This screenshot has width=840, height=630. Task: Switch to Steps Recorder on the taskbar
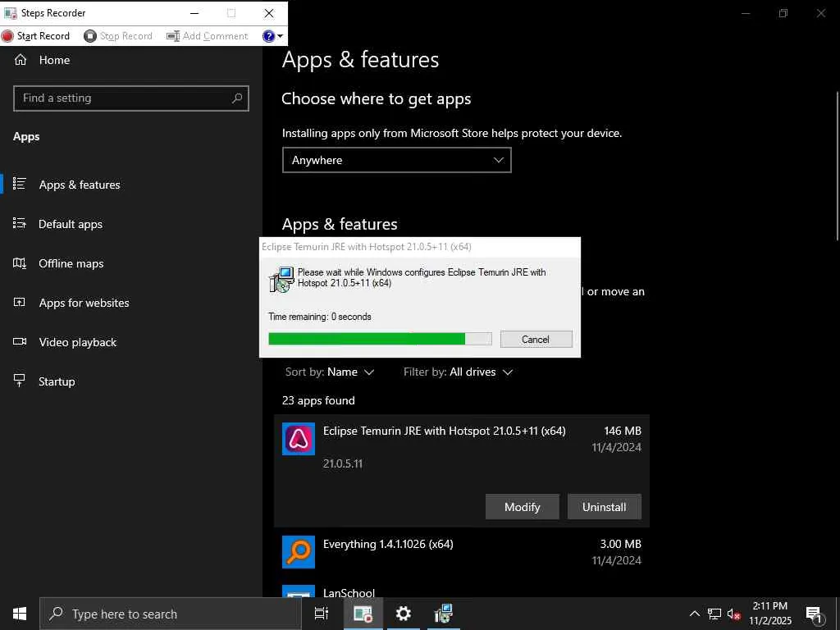click(363, 614)
